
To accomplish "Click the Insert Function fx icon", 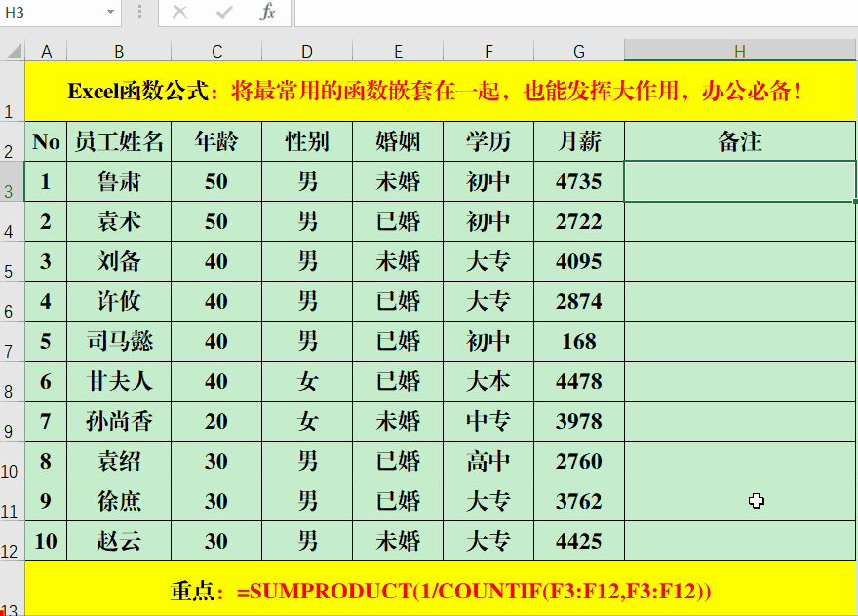I will (x=267, y=12).
